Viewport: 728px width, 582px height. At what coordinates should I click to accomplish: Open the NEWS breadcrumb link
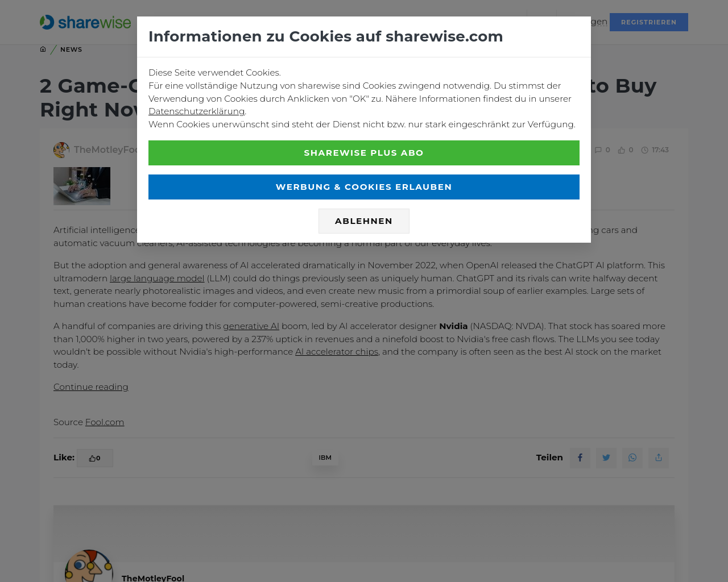click(71, 49)
